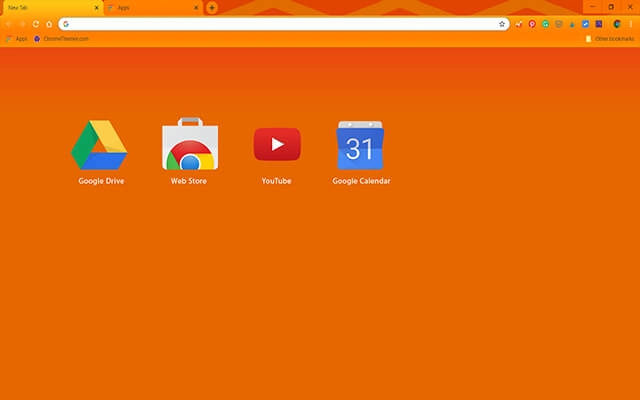Click the orange-red chart extension icon
The image size is (640, 400).
tap(519, 24)
